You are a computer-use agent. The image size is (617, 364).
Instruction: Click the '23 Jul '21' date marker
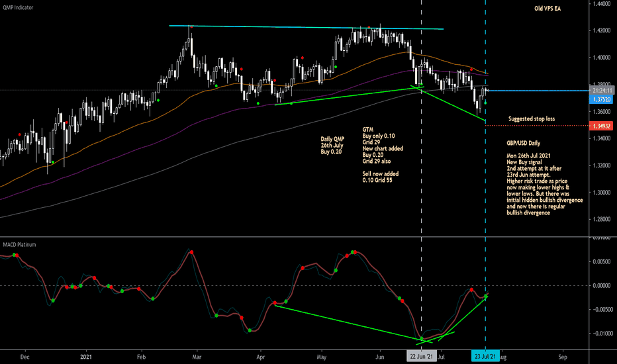coord(485,357)
